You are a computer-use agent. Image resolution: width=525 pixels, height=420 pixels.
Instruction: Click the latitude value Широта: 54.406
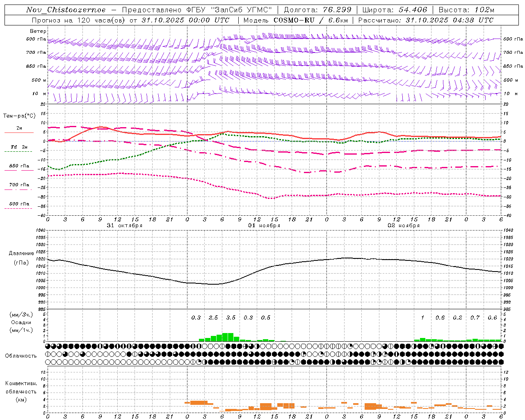395,10
